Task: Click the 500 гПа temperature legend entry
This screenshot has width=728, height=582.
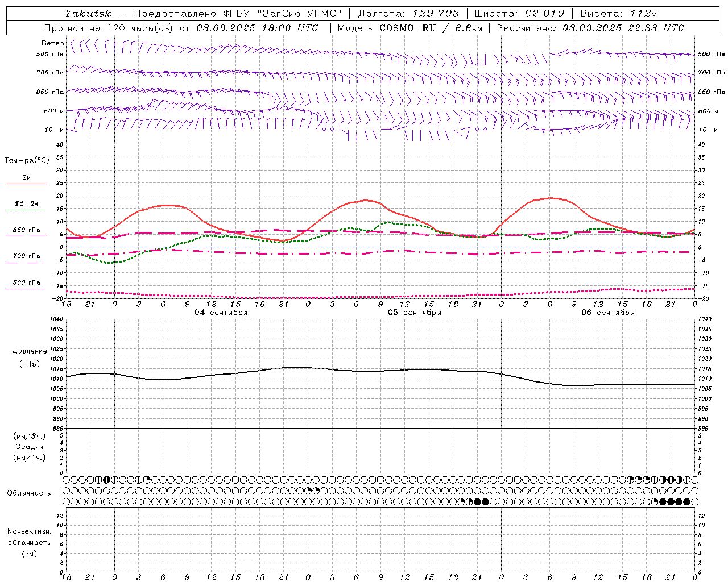Action: tap(27, 282)
